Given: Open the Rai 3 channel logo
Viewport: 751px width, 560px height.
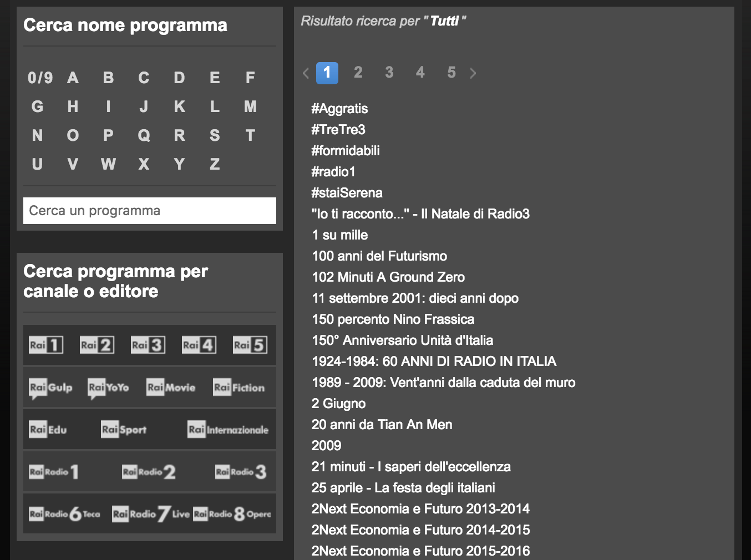Looking at the screenshot, I should click(148, 345).
